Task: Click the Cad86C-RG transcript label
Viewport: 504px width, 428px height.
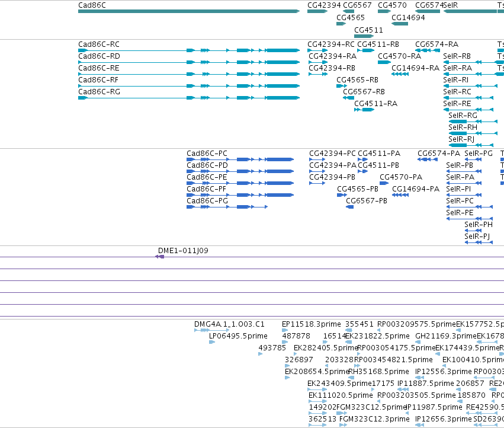Action: [x=99, y=92]
